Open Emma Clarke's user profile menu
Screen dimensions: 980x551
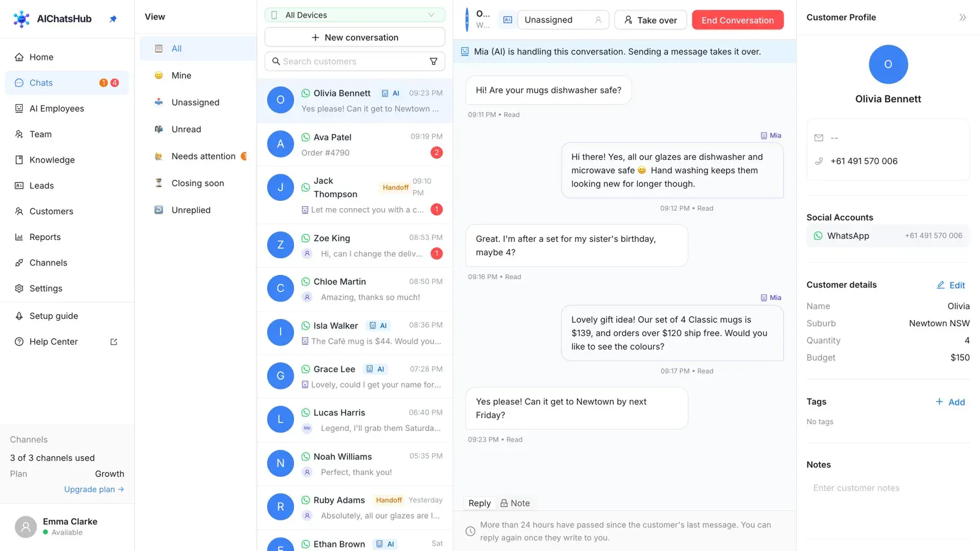pos(67,527)
